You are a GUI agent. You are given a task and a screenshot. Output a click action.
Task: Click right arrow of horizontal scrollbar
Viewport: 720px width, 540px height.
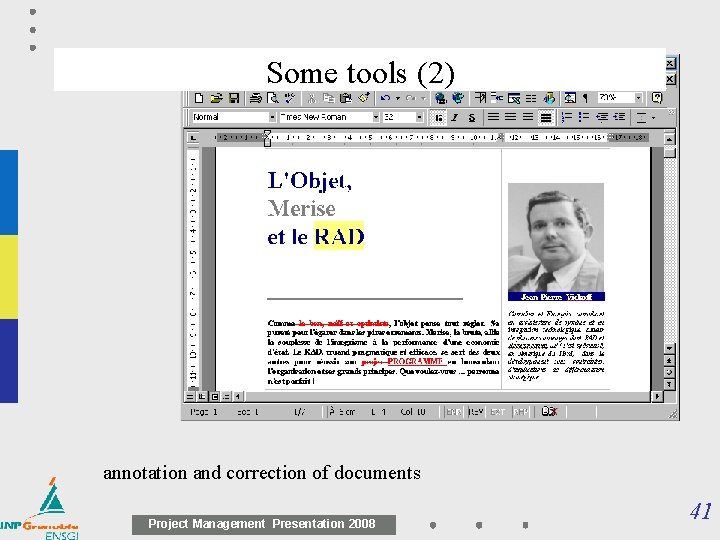pyautogui.click(x=657, y=396)
